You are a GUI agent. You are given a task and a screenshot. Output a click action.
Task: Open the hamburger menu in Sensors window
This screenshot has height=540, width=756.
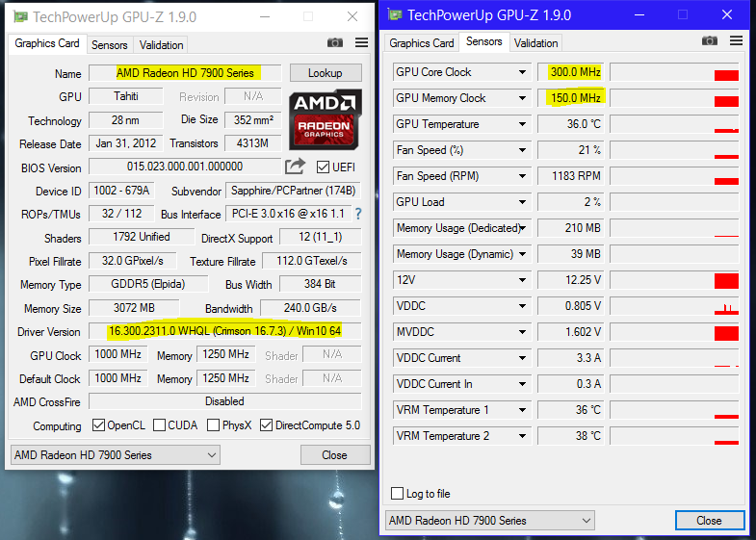pyautogui.click(x=736, y=41)
